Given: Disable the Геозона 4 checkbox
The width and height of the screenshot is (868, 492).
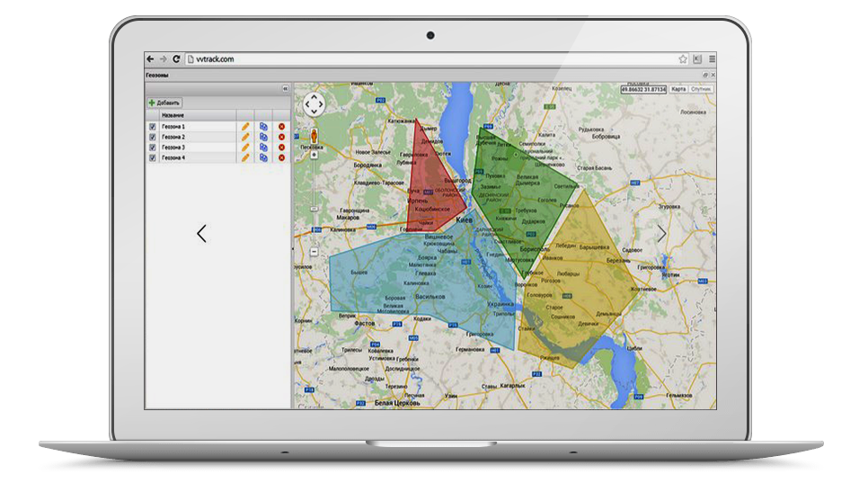Looking at the screenshot, I should click(x=152, y=157).
